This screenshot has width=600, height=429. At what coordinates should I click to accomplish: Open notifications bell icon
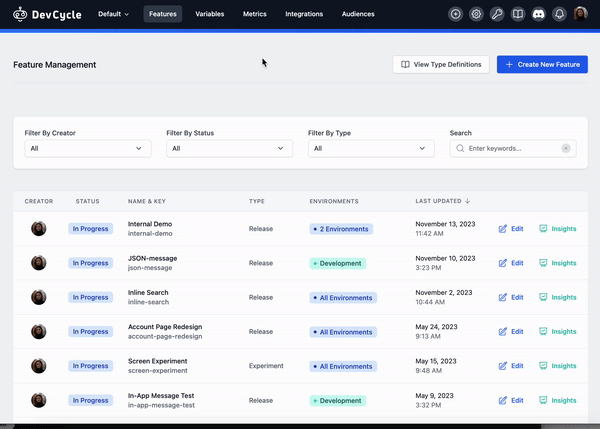tap(559, 14)
